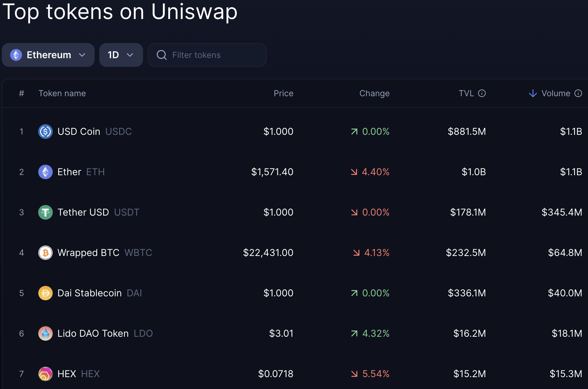The image size is (588, 389).
Task: Click the Tether USD token logo
Action: [x=45, y=212]
